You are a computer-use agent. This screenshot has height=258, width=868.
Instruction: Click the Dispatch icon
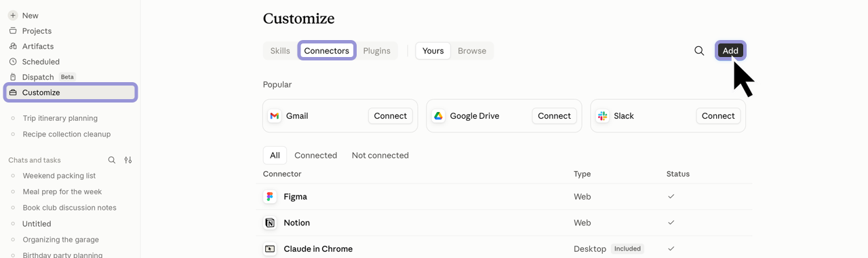click(13, 77)
